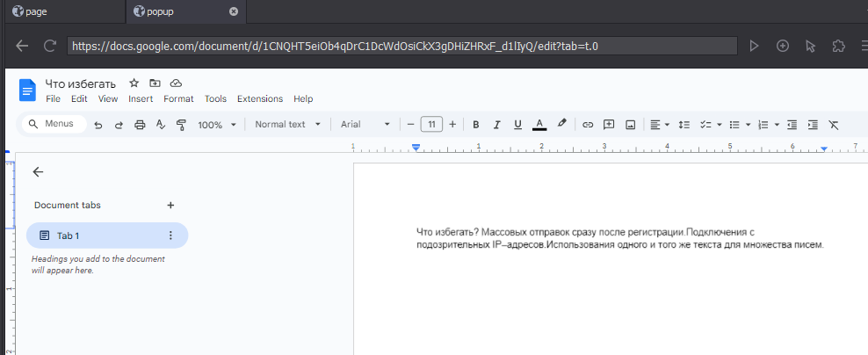This screenshot has width=868, height=355.
Task: Click the Increase indent icon
Action: click(813, 125)
